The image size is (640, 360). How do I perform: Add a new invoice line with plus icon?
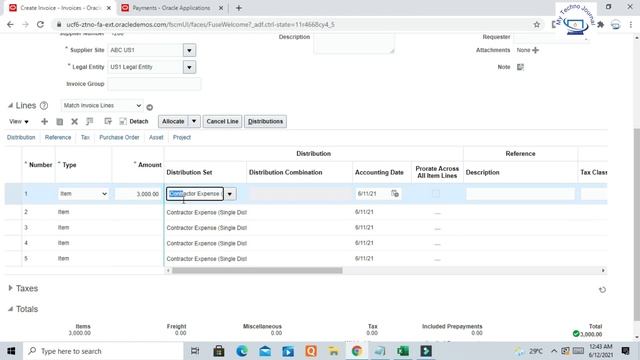44,121
